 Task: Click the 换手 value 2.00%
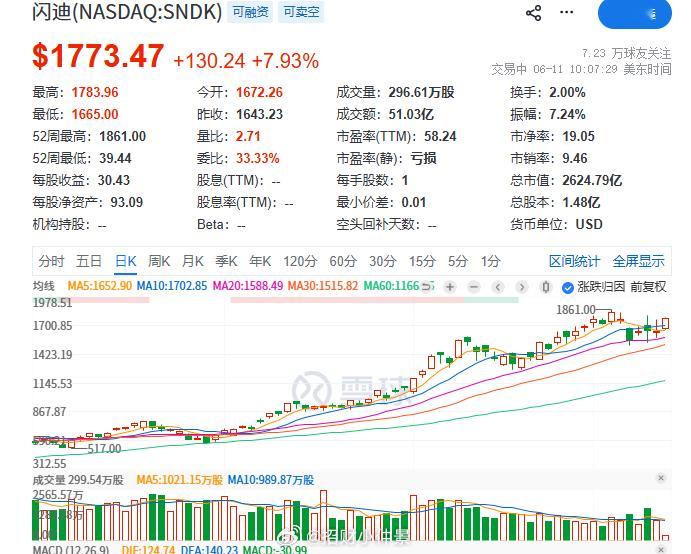pyautogui.click(x=568, y=93)
